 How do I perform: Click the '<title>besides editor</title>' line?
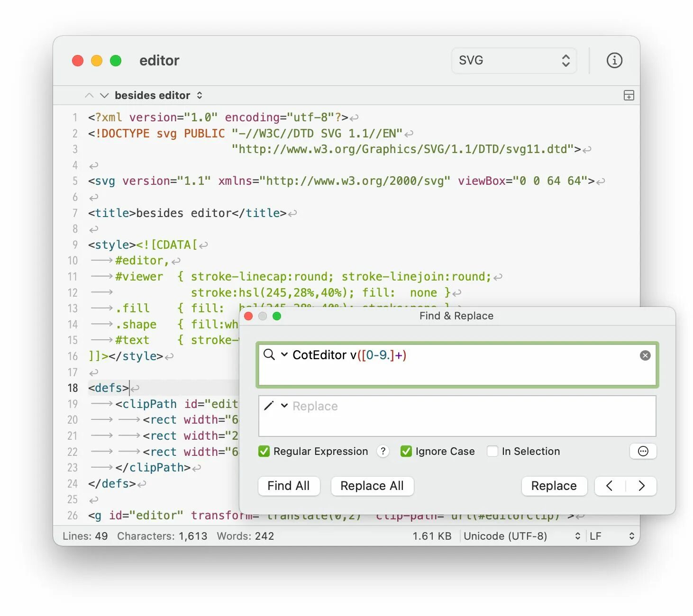[187, 213]
